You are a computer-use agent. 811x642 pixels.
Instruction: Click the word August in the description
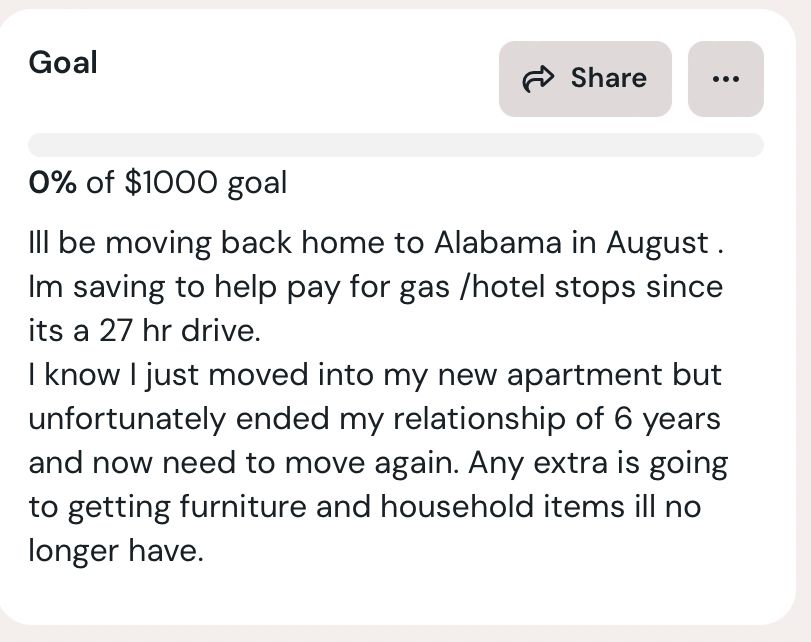coord(657,244)
